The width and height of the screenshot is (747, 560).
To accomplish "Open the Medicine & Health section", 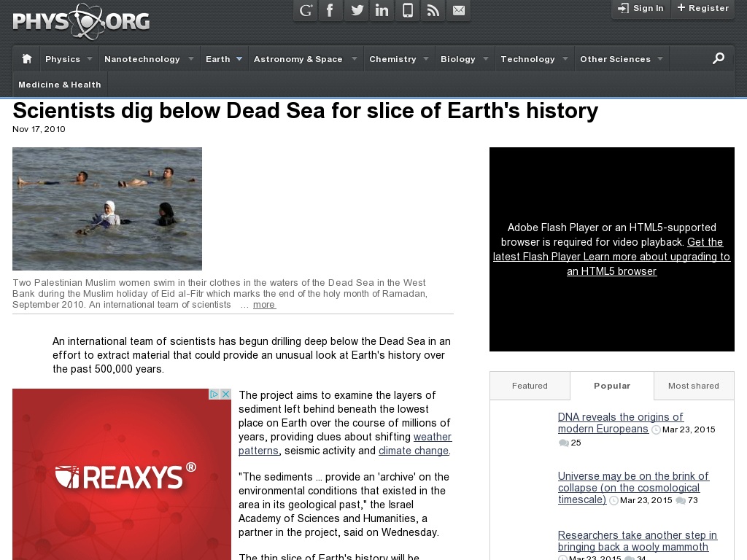I will (60, 85).
